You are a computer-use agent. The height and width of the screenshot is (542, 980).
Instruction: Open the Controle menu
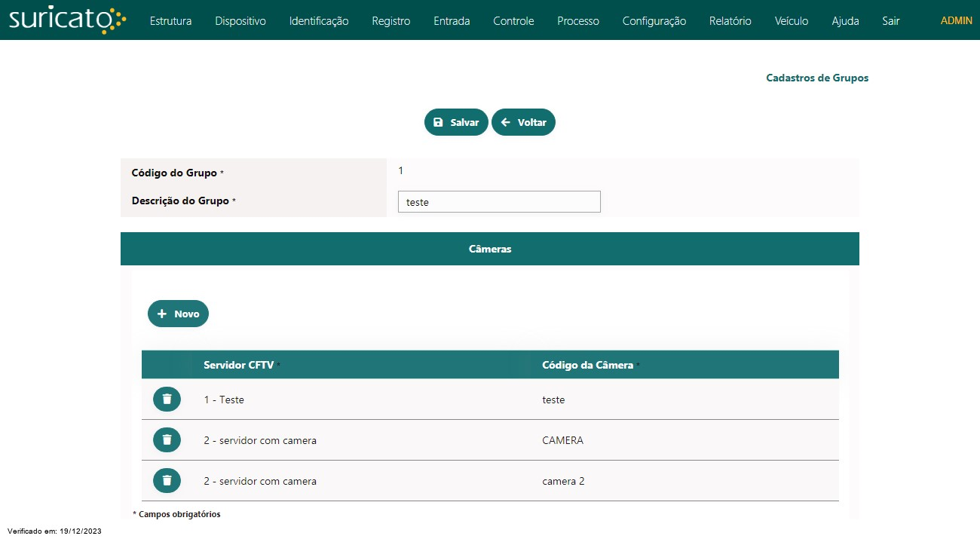pos(513,21)
